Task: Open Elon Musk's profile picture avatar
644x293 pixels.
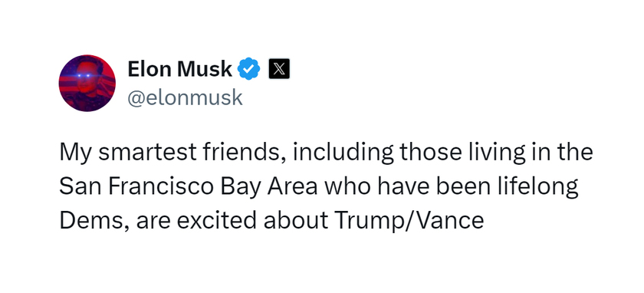Action: click(87, 83)
